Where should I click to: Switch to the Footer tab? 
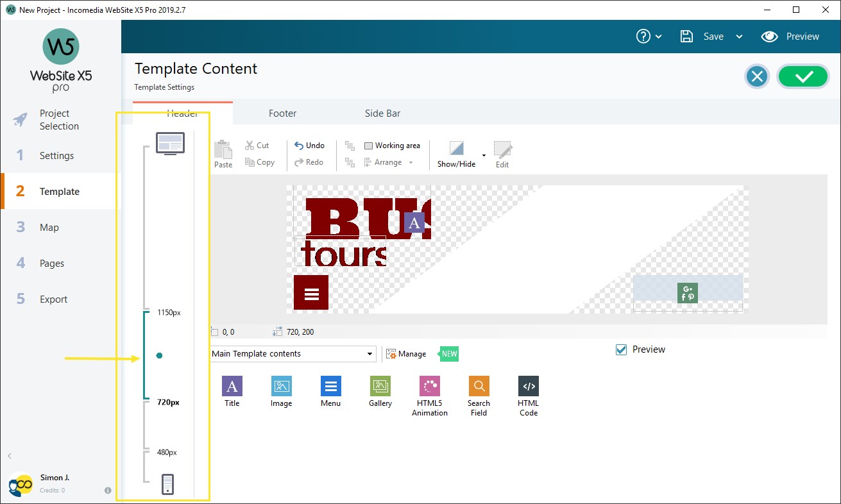(282, 113)
